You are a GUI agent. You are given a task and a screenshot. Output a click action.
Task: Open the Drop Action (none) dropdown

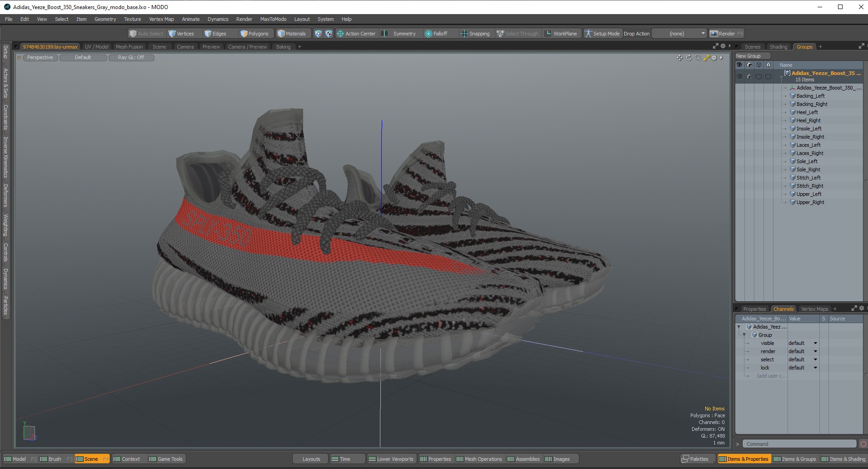coord(679,34)
